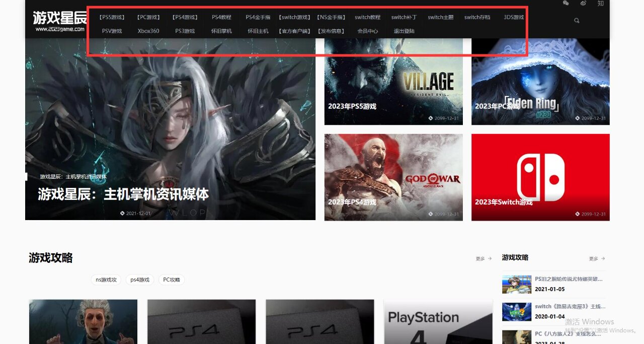Viewport: 644px width, 344px height.
Task: Click thumbnail beside PS泪之腕轮传说 article
Action: [x=517, y=285]
